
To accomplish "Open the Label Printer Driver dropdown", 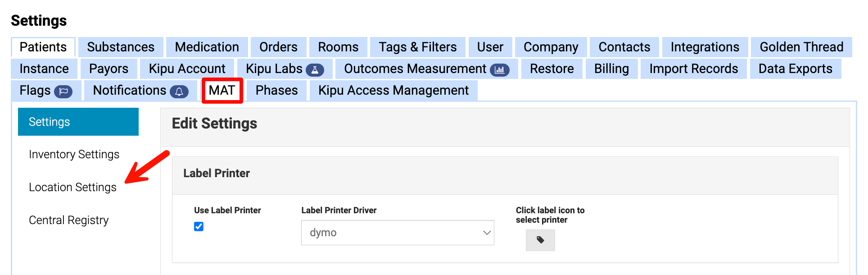I will pyautogui.click(x=397, y=233).
